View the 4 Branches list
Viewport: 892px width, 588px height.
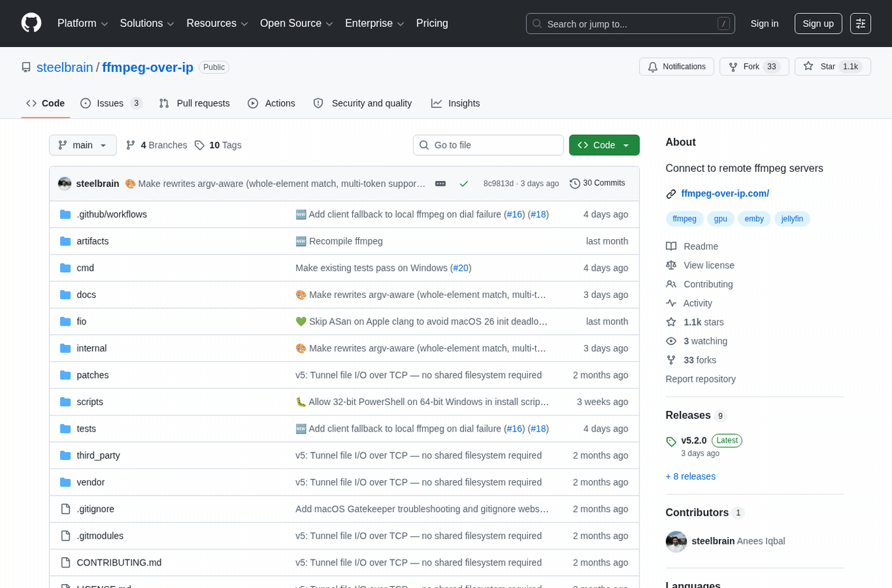pyautogui.click(x=157, y=145)
